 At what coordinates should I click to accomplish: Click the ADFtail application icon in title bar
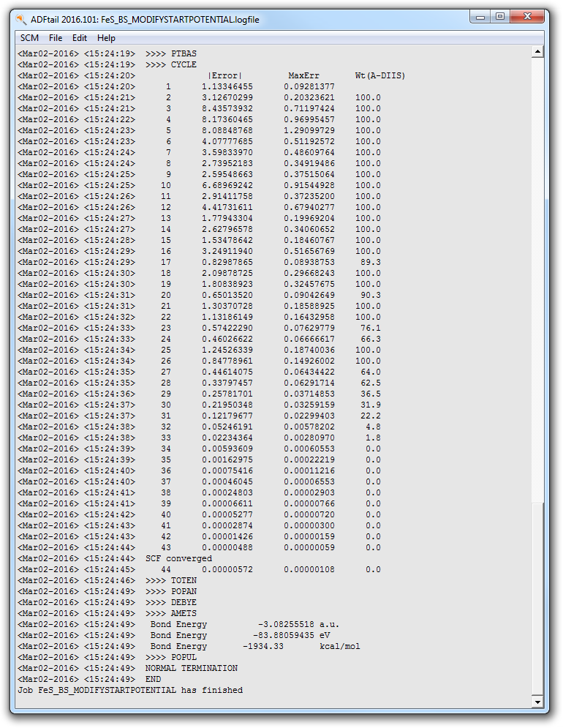tap(21, 20)
